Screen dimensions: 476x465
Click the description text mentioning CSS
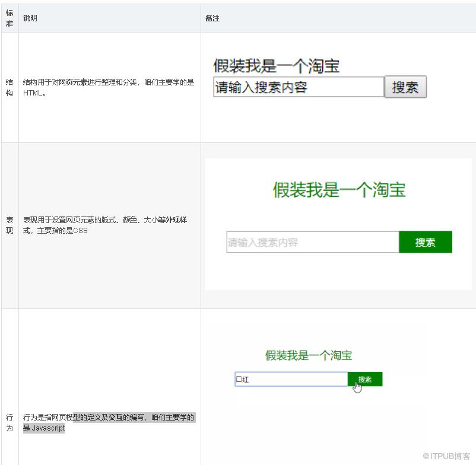[105, 225]
